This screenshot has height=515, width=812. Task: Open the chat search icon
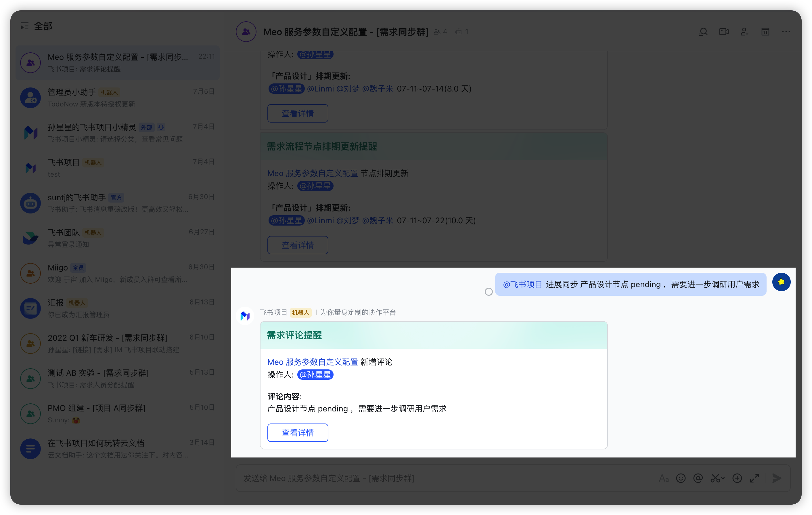703,32
